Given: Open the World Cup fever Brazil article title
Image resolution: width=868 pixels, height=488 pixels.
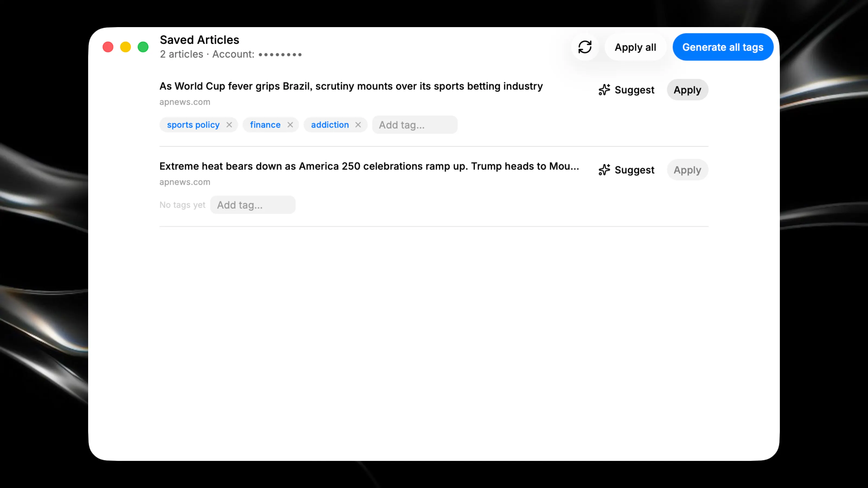Looking at the screenshot, I should click(351, 86).
